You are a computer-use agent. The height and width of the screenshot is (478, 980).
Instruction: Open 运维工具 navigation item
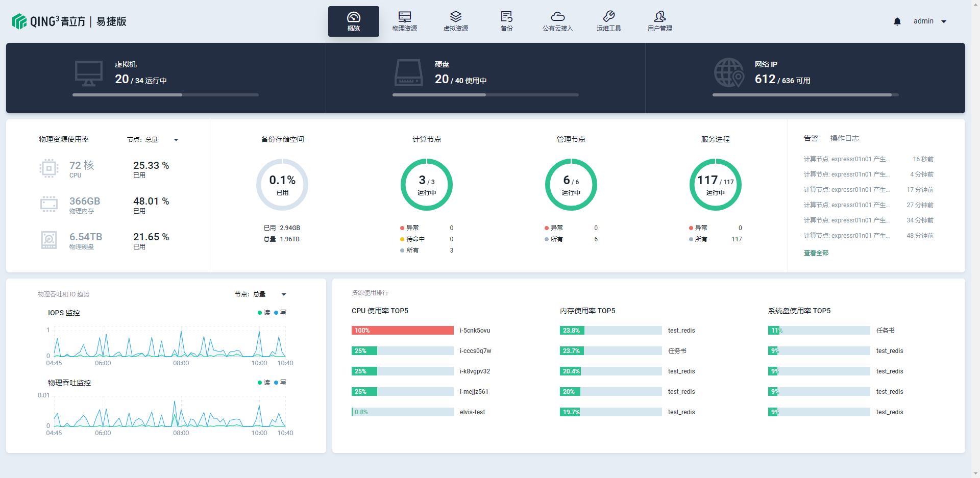coord(608,21)
